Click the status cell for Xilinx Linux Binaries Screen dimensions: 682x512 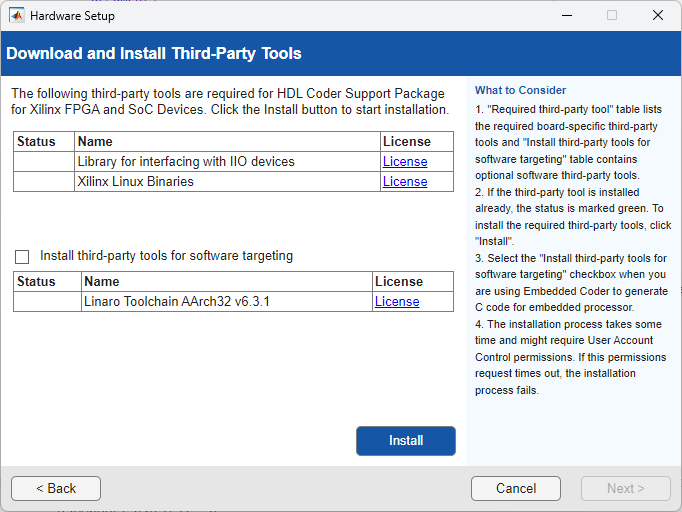44,182
